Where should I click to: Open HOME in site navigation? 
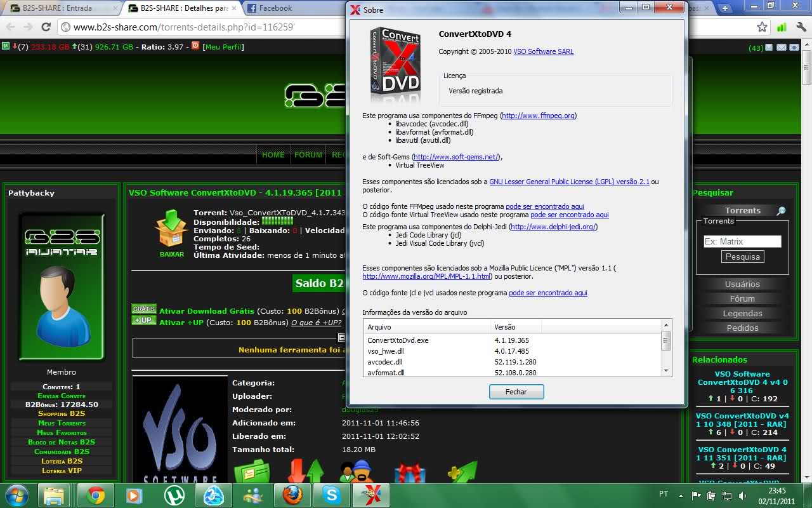(273, 155)
